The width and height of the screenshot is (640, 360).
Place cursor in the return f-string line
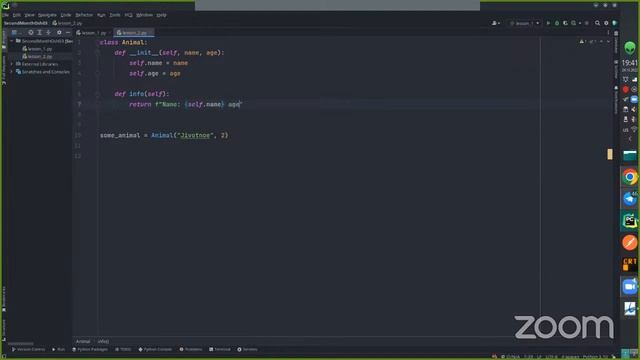[x=186, y=104]
